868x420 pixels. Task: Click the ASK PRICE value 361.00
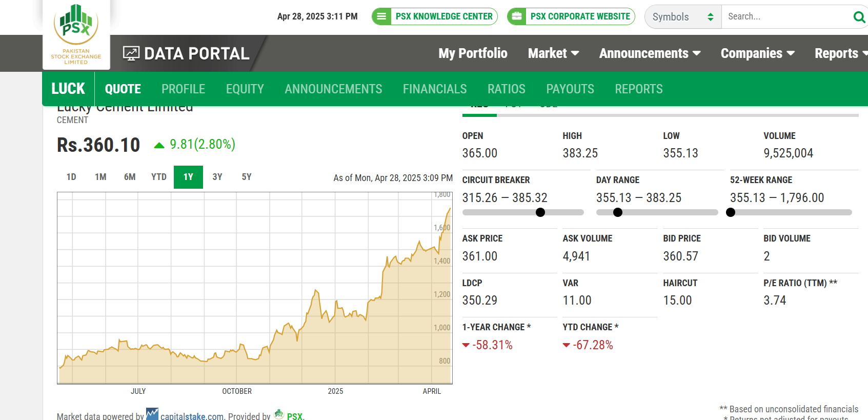pos(480,256)
